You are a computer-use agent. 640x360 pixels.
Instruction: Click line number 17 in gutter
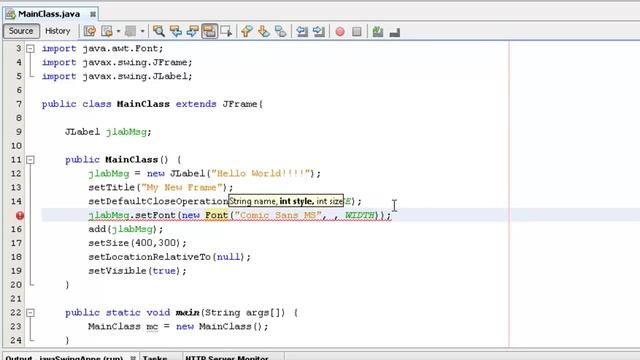[x=16, y=243]
